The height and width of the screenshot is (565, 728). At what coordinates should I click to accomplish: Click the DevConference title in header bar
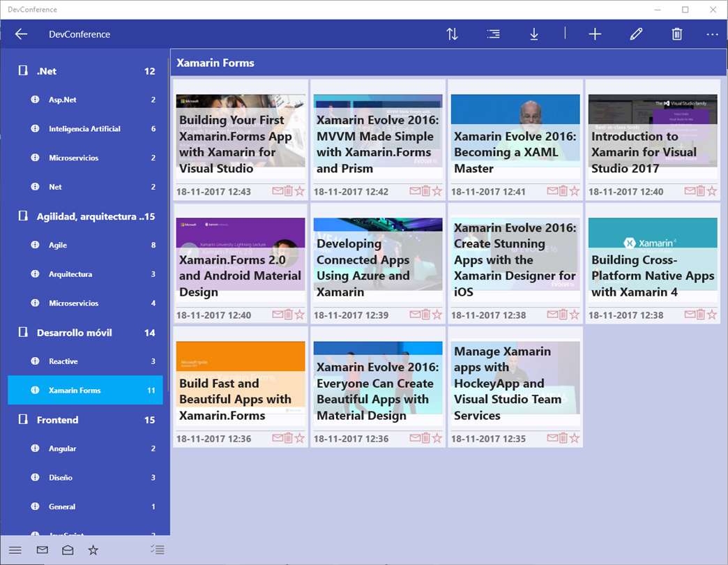click(x=79, y=34)
